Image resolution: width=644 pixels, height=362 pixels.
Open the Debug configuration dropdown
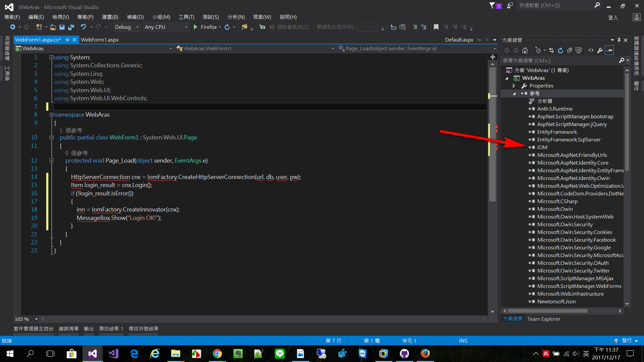[x=137, y=27]
